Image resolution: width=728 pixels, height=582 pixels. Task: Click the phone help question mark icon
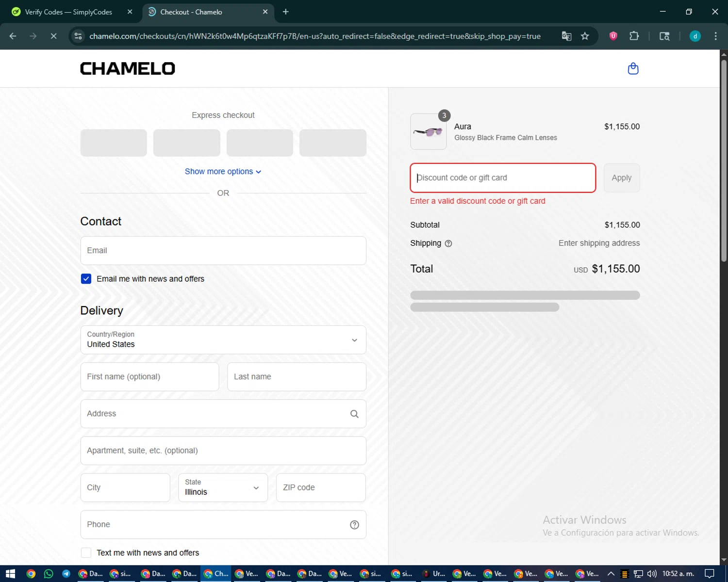click(354, 525)
